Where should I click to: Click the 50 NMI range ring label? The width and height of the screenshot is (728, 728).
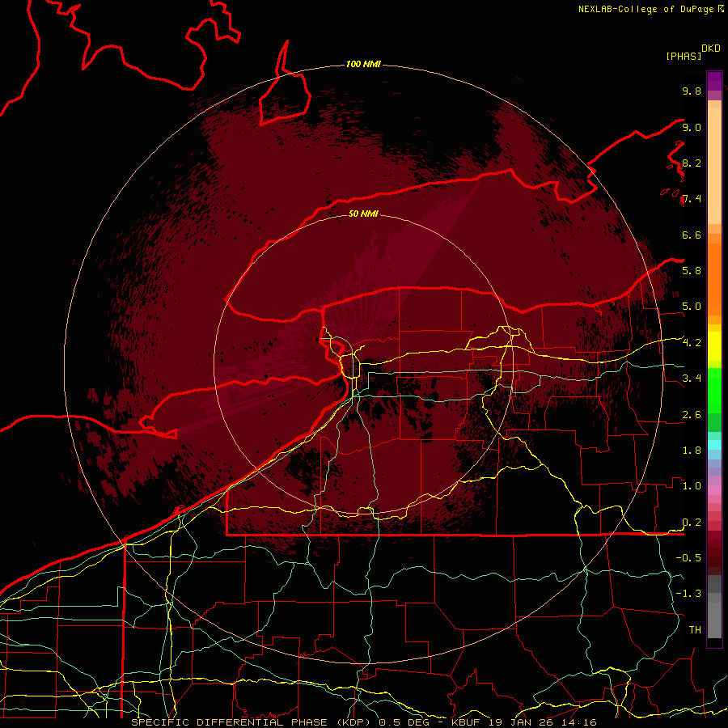pos(363,214)
